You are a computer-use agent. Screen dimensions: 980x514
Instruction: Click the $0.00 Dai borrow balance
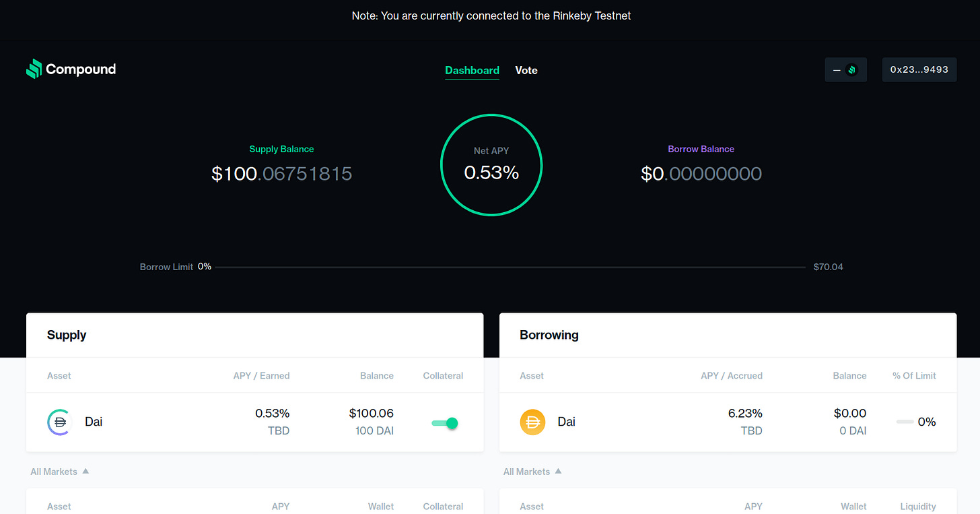(850, 413)
